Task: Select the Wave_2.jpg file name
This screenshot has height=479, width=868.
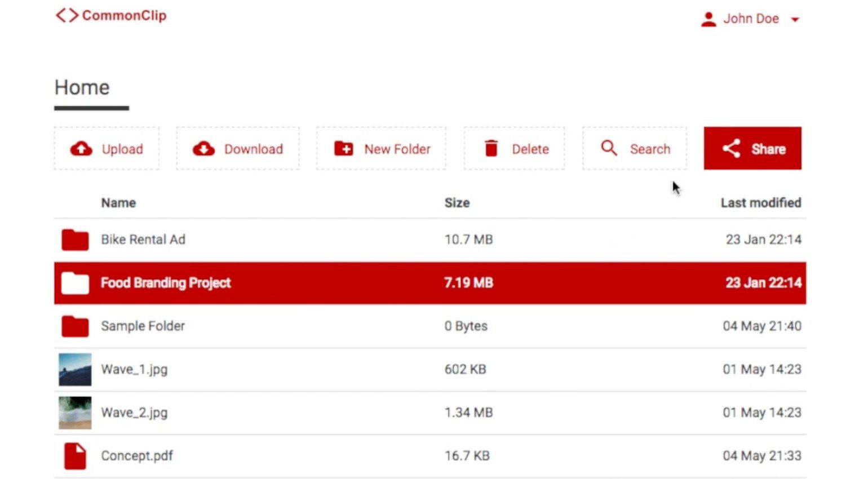Action: (134, 413)
